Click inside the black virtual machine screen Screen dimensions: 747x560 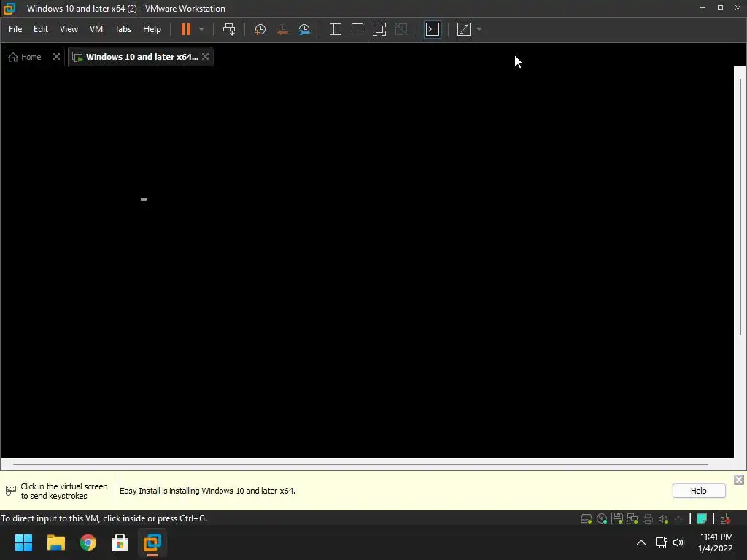(367, 262)
